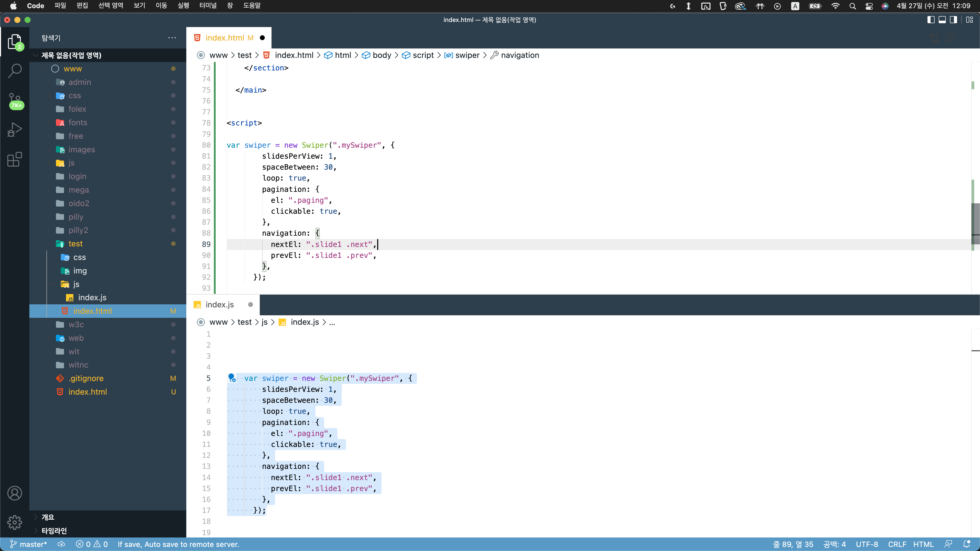
Task: Change indentation via 공백: 4
Action: 834,544
